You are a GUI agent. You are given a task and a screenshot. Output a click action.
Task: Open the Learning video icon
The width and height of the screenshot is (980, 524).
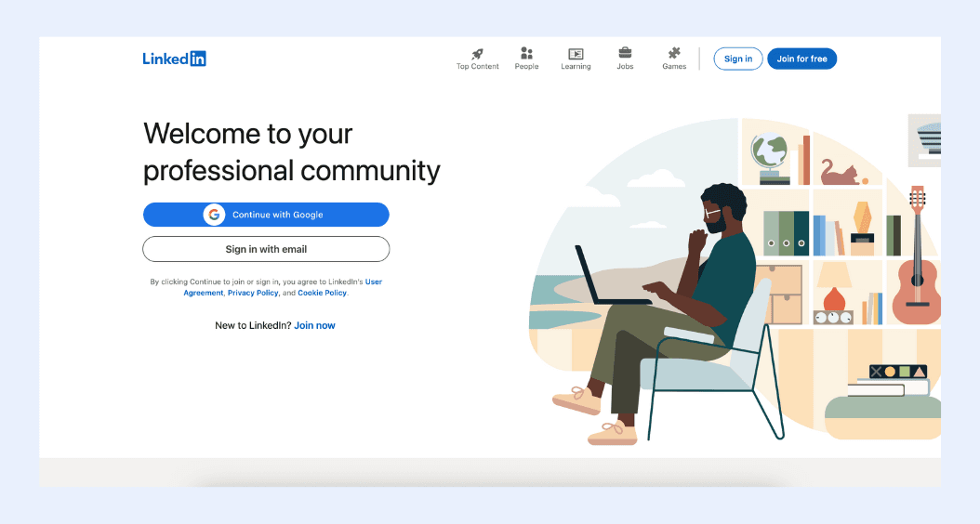point(576,54)
